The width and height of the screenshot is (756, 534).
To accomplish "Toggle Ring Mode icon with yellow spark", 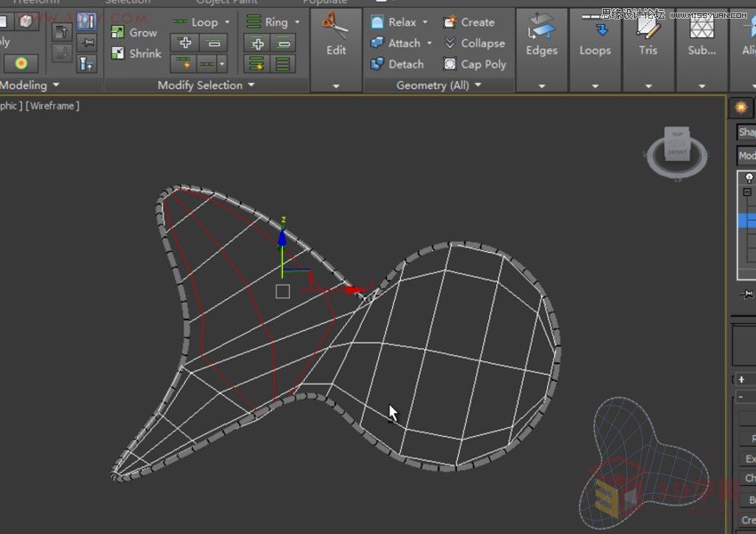I will [x=257, y=63].
